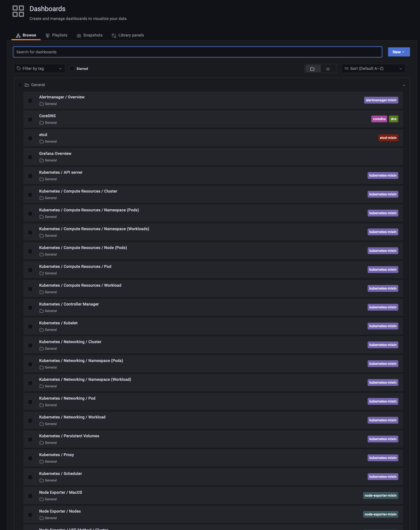Image resolution: width=420 pixels, height=530 pixels.
Task: Click the Browse tab icon
Action: click(x=18, y=36)
